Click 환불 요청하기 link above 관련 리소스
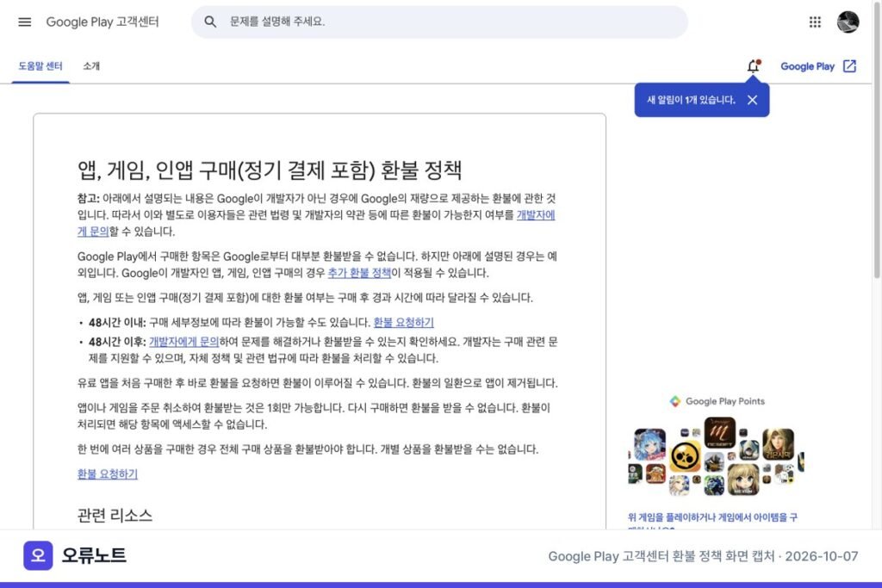The image size is (882, 588). [108, 473]
